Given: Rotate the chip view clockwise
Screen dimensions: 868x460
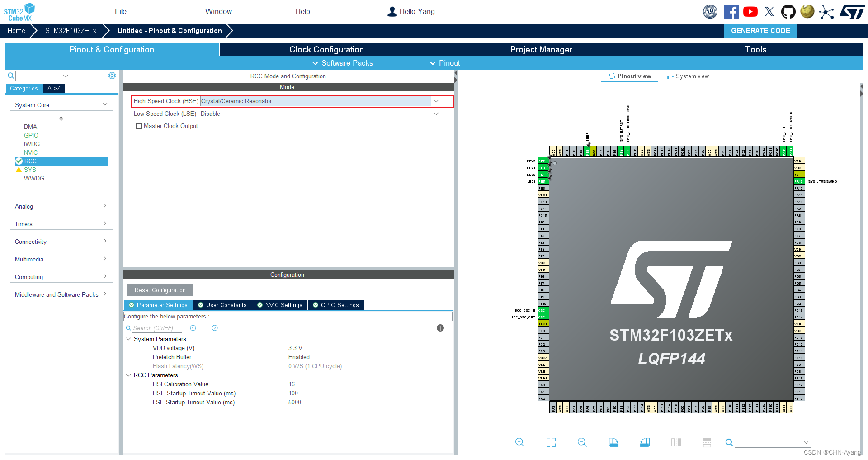Looking at the screenshot, I should coord(613,442).
